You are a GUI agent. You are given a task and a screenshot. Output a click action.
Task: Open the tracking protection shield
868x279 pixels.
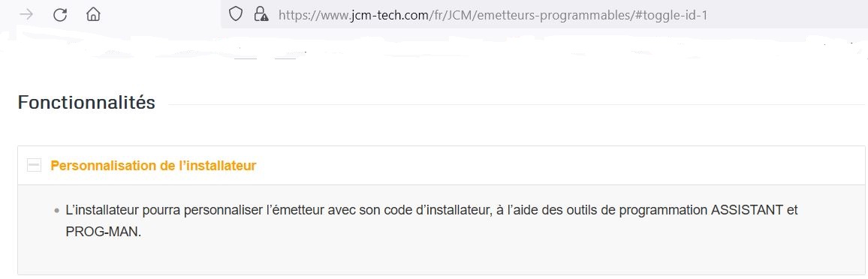(x=236, y=14)
